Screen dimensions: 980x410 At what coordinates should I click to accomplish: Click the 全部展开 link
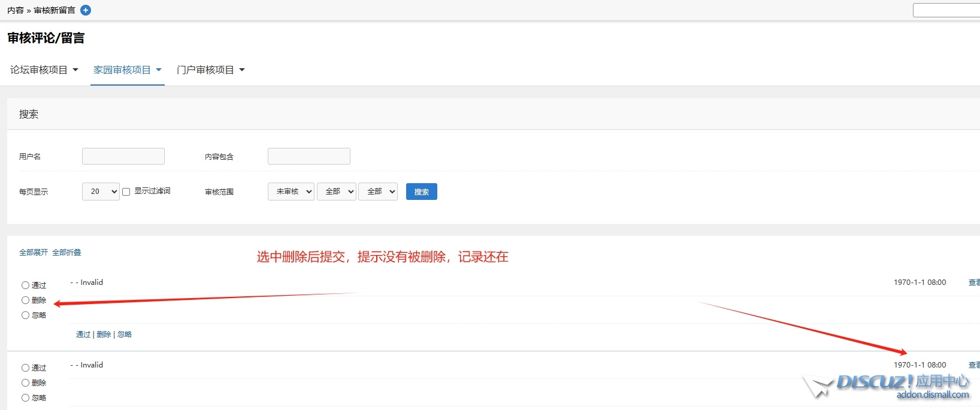pos(34,253)
